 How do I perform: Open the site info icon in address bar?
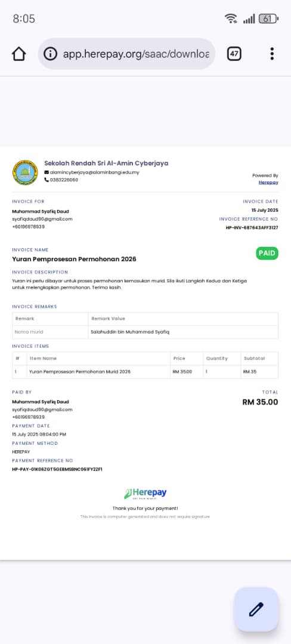(50, 54)
